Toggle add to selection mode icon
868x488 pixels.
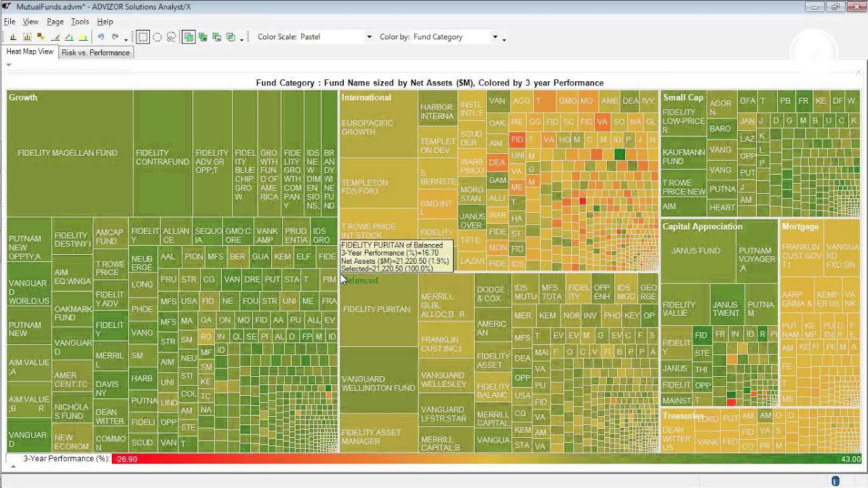(x=203, y=37)
